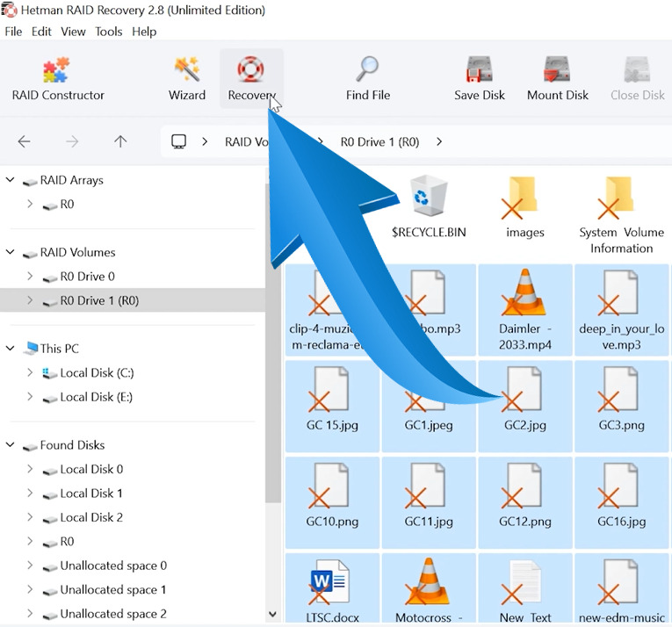Select the GC1.jpeg file
The image size is (672, 627).
tap(429, 406)
